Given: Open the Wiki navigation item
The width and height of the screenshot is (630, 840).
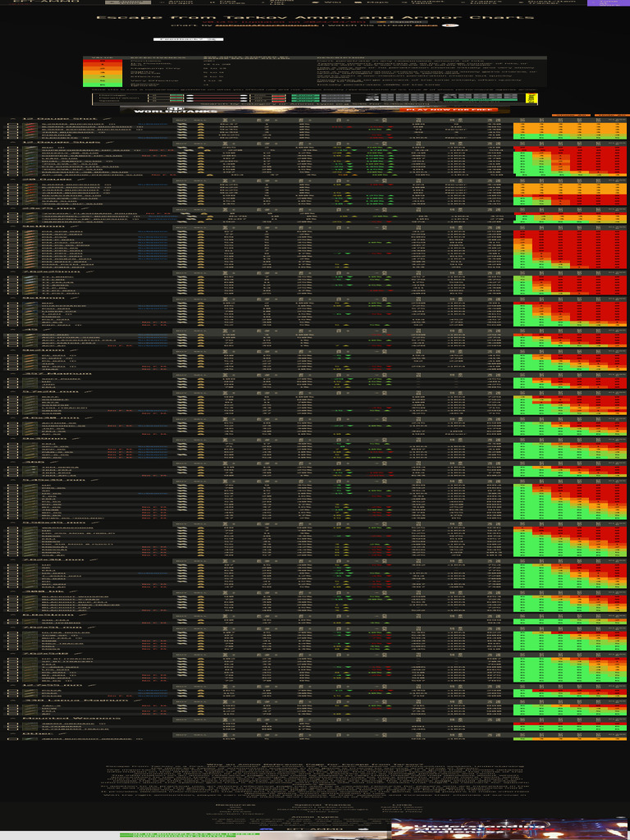Looking at the screenshot, I should [x=329, y=2].
